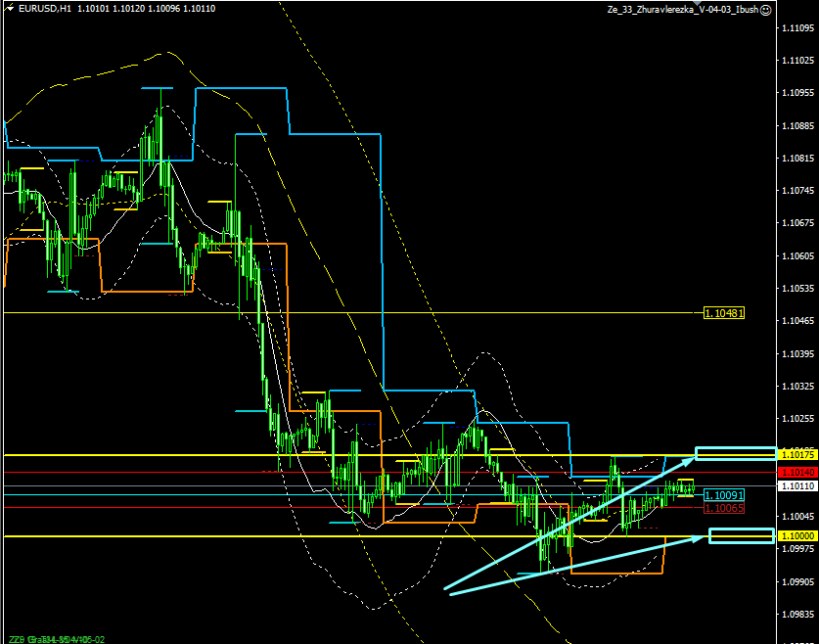The image size is (819, 644).
Task: Select the red 1.10065 level label
Action: coord(723,508)
